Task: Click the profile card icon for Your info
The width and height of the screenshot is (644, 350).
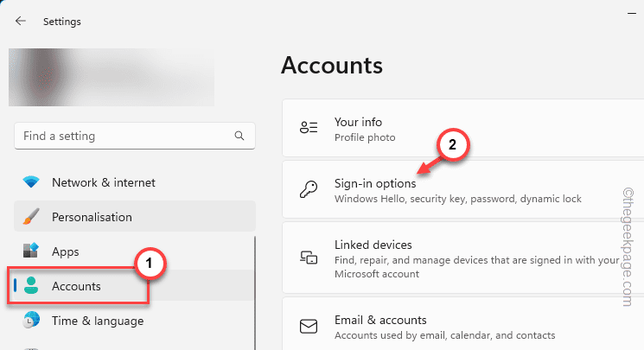Action: point(309,129)
